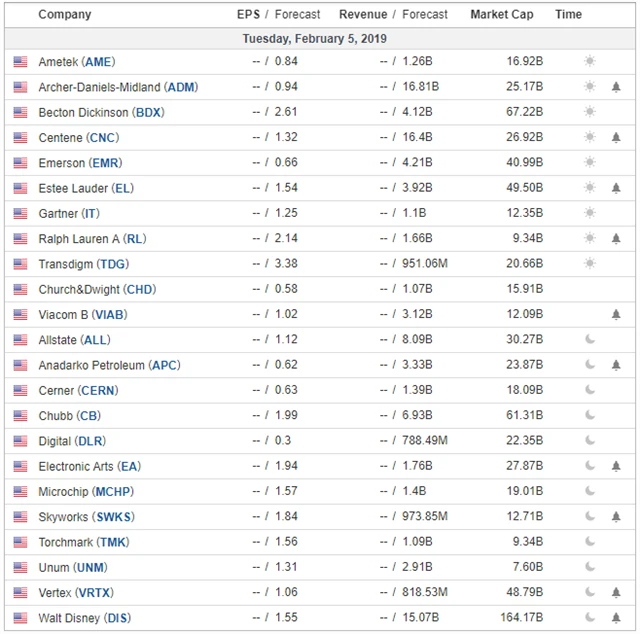The width and height of the screenshot is (640, 634).
Task: Click the US flag beside Gartner
Action: coord(20,213)
